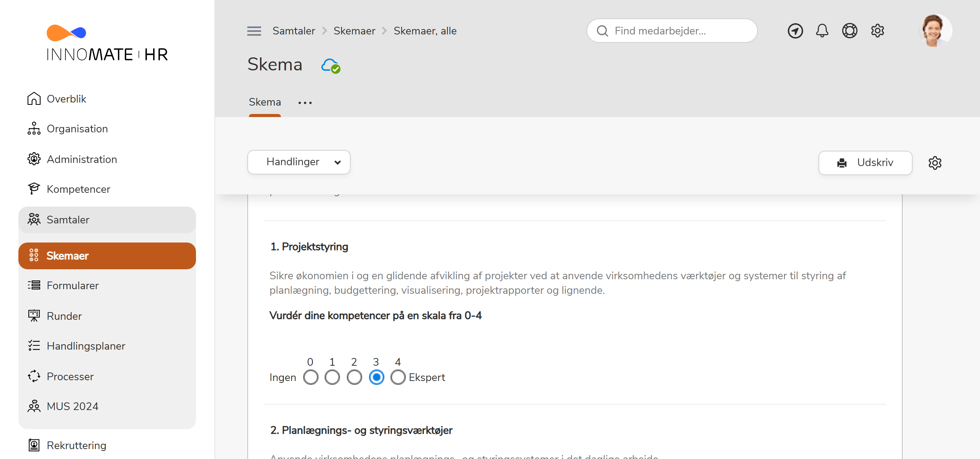Open the top bar settings gear
Image resolution: width=980 pixels, height=459 pixels.
[878, 31]
